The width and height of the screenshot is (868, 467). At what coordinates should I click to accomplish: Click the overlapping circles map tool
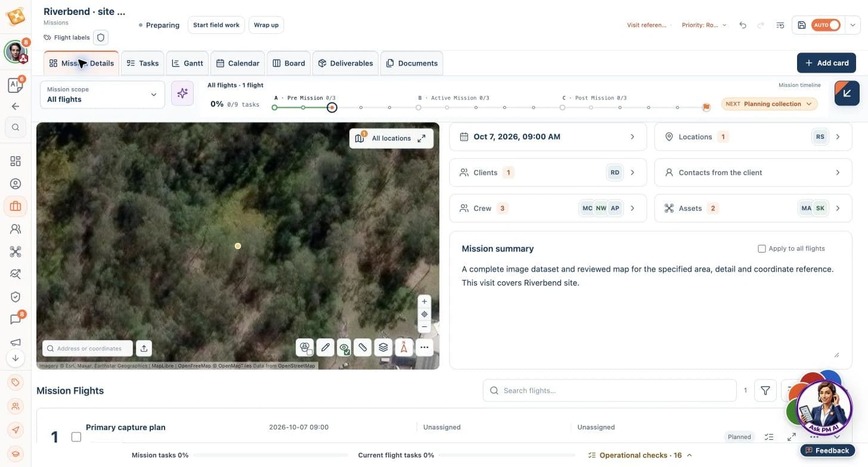click(305, 347)
